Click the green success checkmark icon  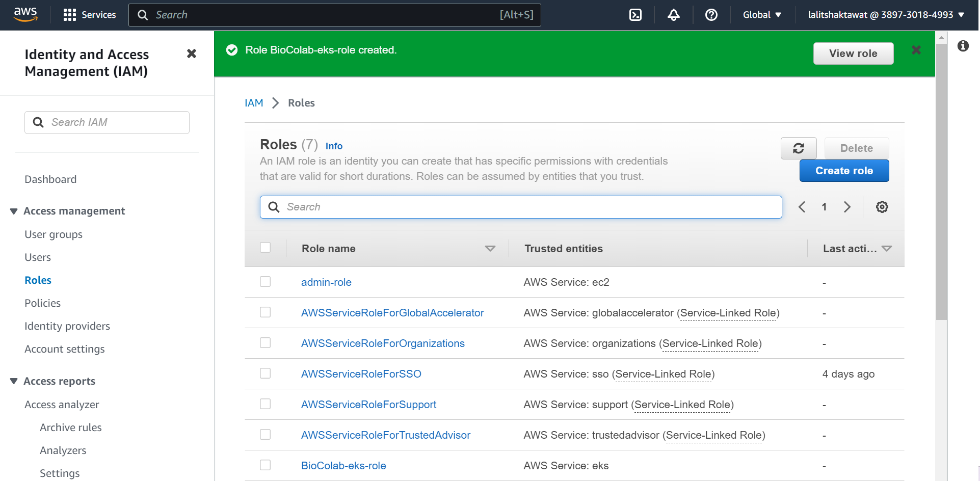click(x=232, y=50)
